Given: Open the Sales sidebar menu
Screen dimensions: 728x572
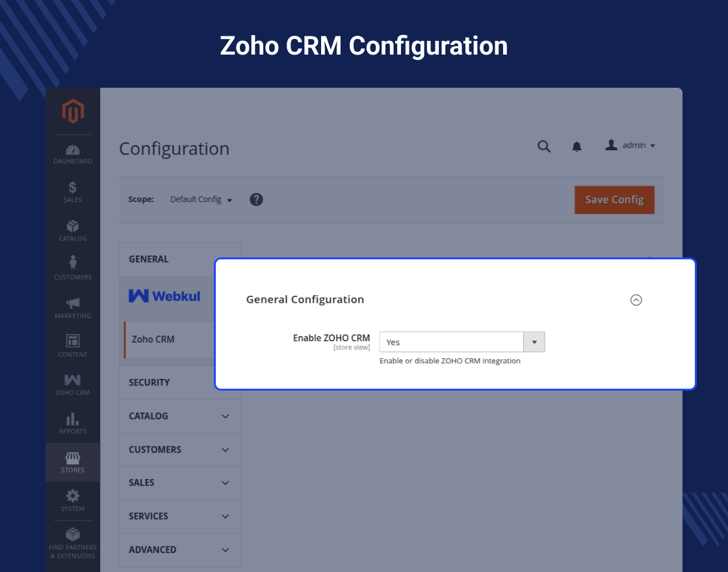Looking at the screenshot, I should point(73,192).
